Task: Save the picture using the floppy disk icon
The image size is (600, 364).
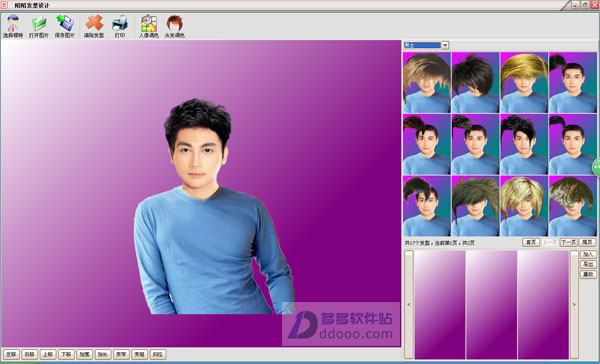Action: pos(65,26)
